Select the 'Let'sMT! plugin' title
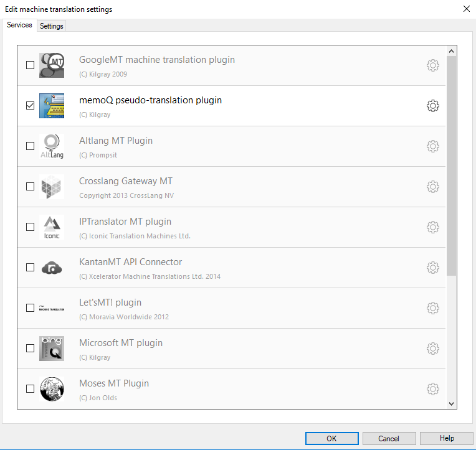476x450 pixels. tap(110, 302)
